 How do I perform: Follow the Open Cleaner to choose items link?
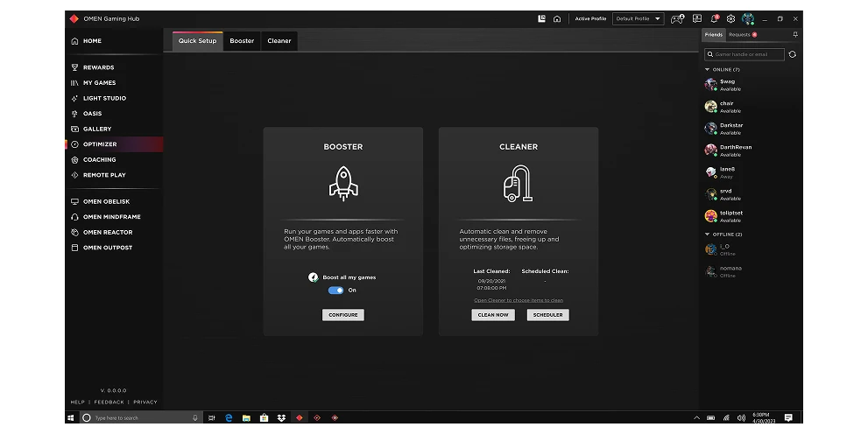[519, 300]
